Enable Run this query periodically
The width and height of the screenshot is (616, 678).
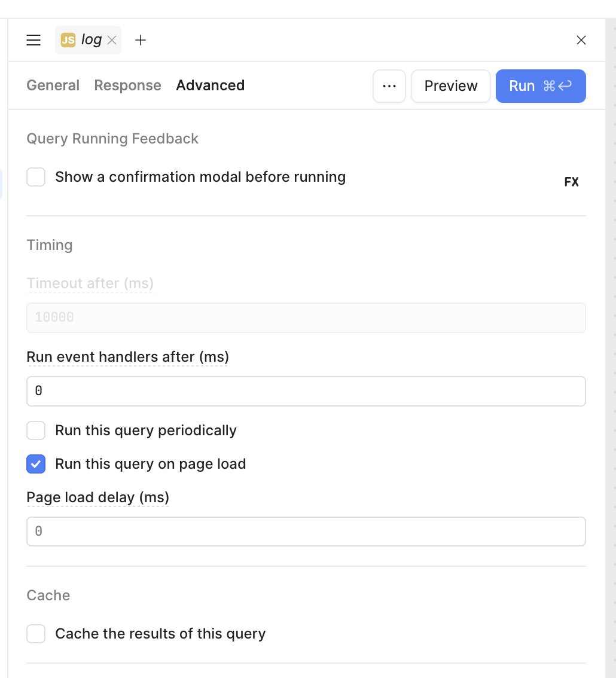click(x=36, y=430)
